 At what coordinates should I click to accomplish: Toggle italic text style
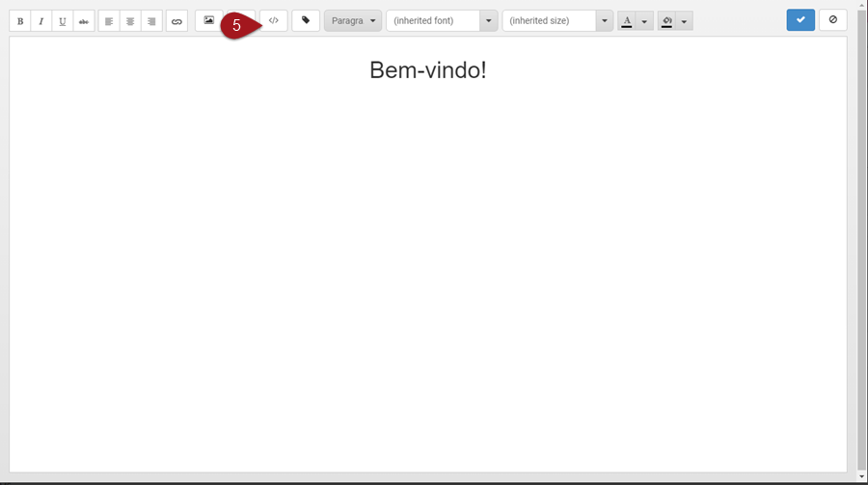point(41,21)
